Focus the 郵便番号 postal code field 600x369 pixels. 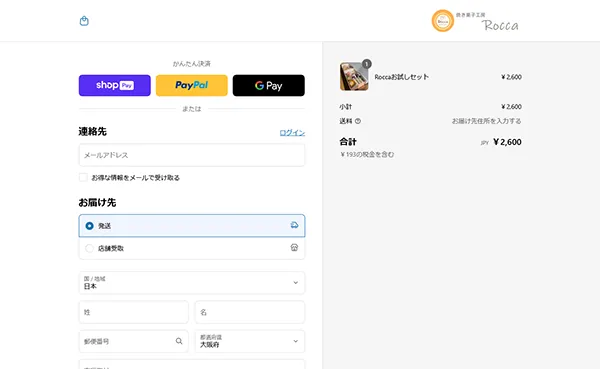point(134,341)
